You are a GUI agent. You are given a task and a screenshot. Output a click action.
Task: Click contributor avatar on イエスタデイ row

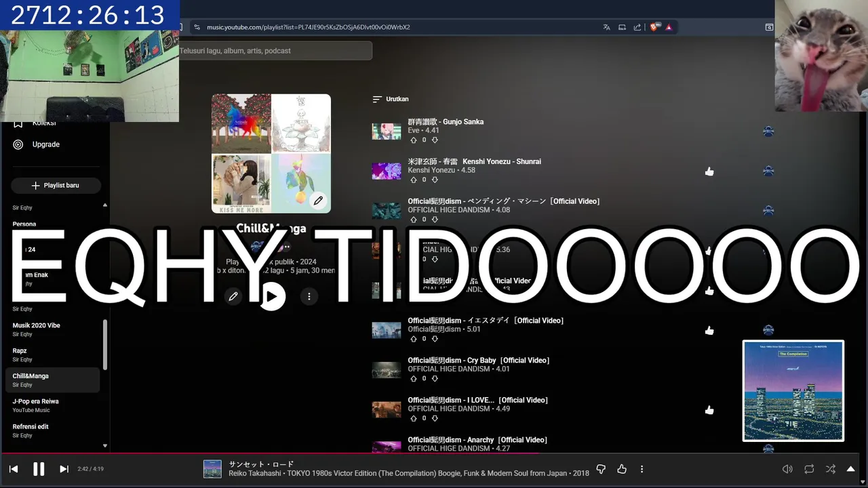pos(768,330)
